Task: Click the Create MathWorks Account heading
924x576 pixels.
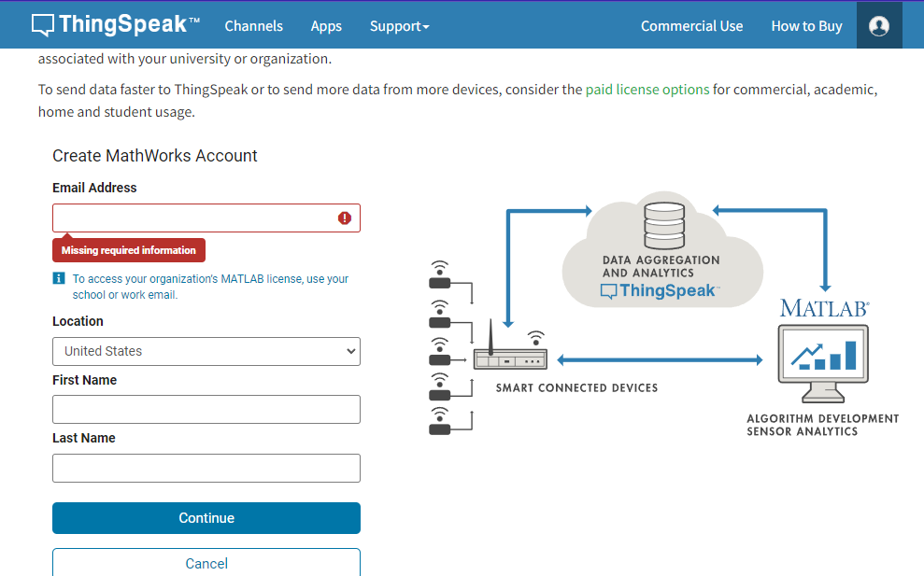Action: (155, 156)
